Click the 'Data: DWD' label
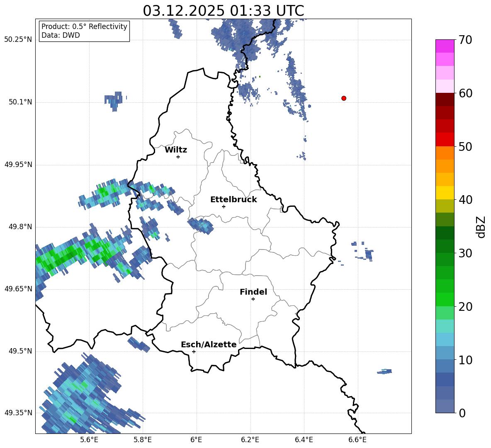 (x=61, y=35)
